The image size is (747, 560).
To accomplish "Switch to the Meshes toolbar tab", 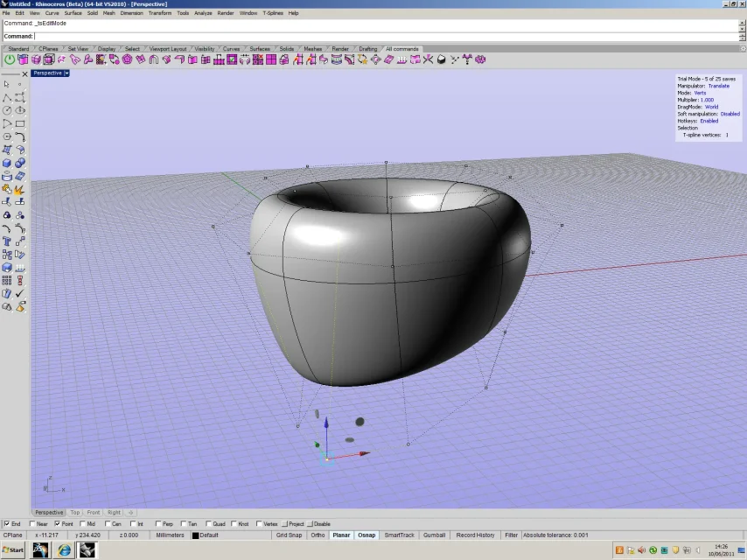I will 312,49.
